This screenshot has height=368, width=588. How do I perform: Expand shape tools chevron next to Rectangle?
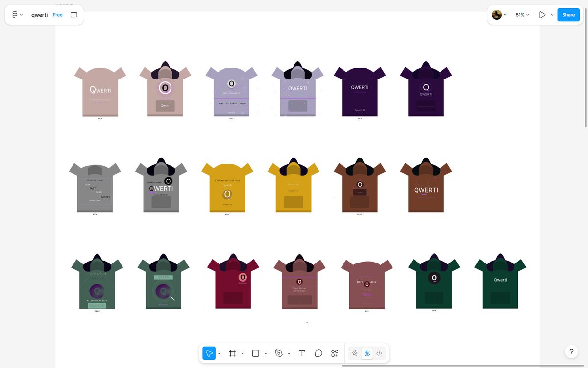(x=266, y=353)
